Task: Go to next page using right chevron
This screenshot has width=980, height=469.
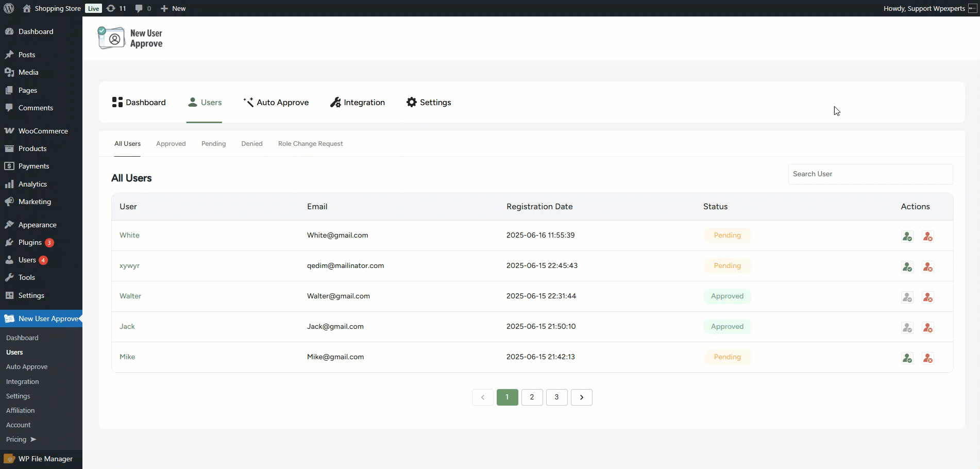Action: [x=581, y=397]
